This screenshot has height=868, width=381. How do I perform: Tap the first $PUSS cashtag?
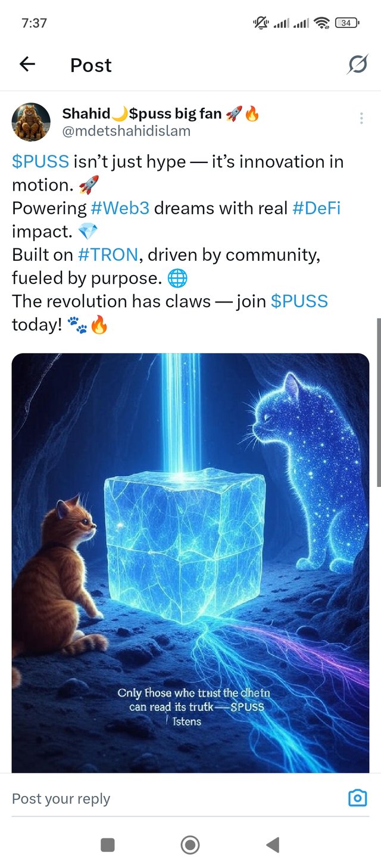(40, 161)
